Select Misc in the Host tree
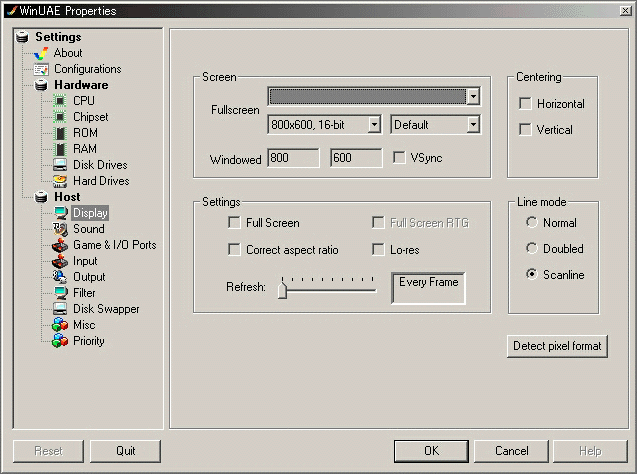 [84, 325]
